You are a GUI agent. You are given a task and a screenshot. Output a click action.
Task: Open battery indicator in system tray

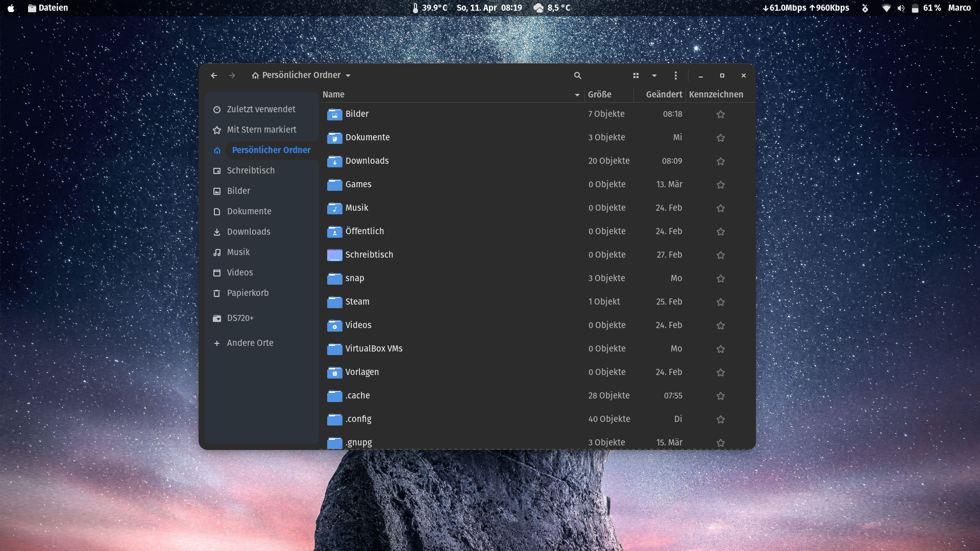(915, 8)
